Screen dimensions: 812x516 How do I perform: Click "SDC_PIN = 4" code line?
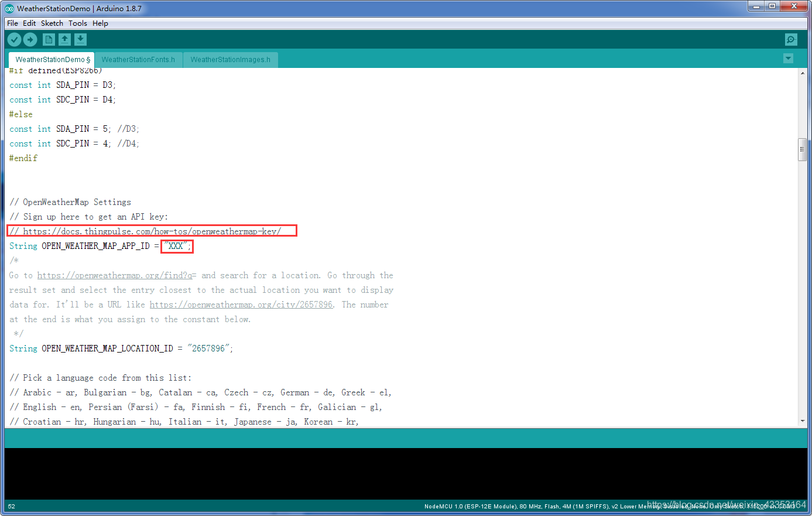click(x=74, y=143)
